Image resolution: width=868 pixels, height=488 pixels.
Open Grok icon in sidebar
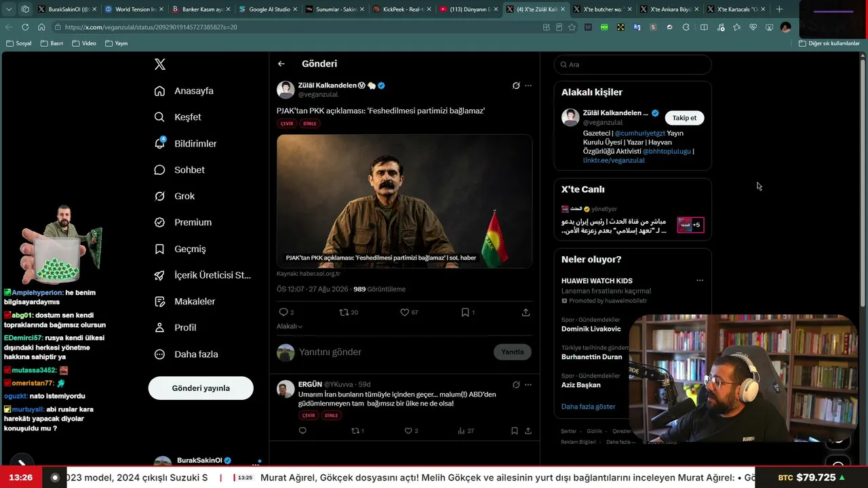[159, 196]
